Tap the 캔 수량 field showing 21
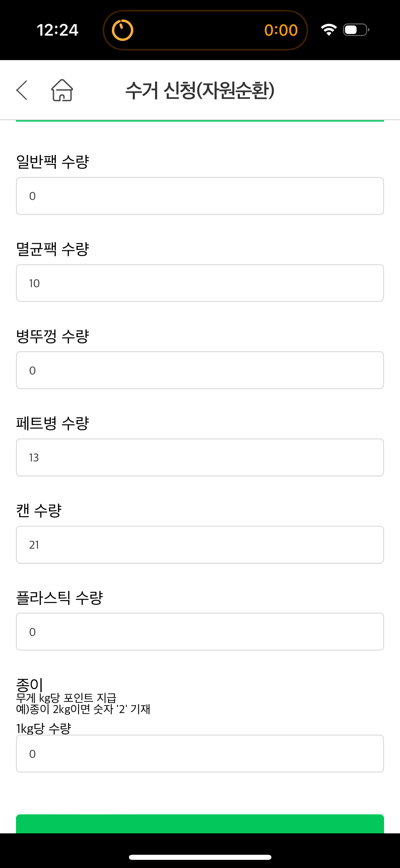Image resolution: width=400 pixels, height=868 pixels. 200,545
